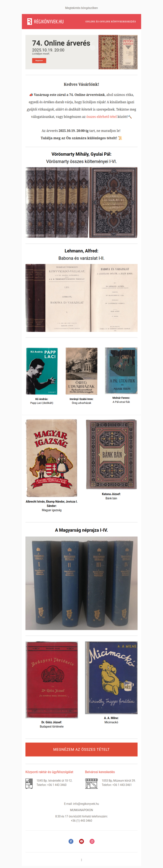Screen dimensions: 163x868
Task: Select A Pál utcai fiúk cover
Action: click(121, 370)
